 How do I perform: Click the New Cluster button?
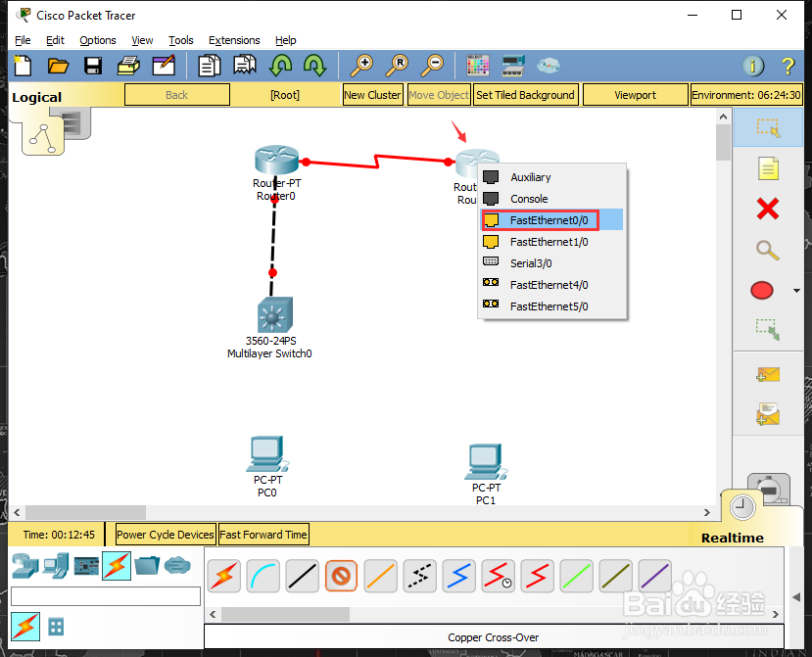point(372,95)
